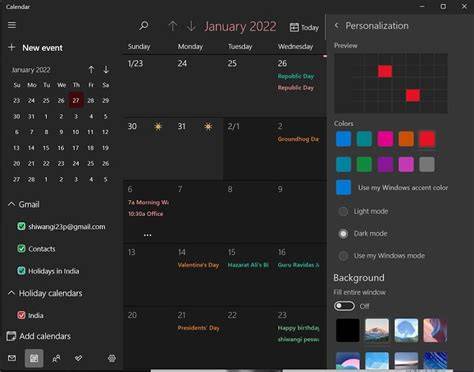Open the To Do checkmark icon

coord(79,358)
